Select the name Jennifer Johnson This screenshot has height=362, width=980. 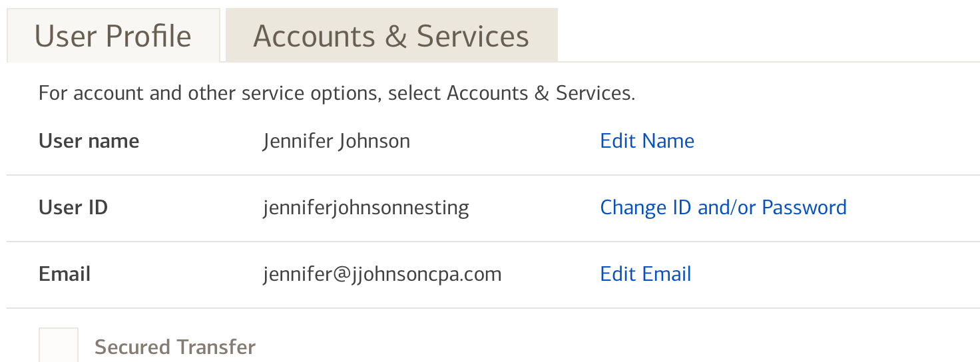click(336, 141)
